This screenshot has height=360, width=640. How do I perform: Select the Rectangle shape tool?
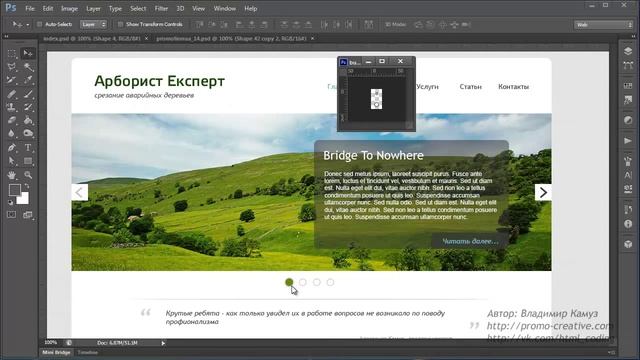[x=28, y=161]
